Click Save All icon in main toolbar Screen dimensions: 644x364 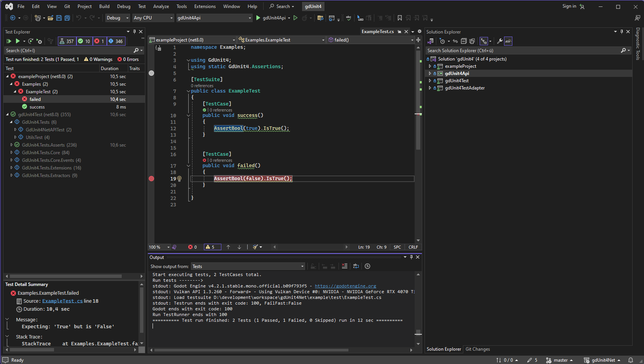pyautogui.click(x=67, y=18)
